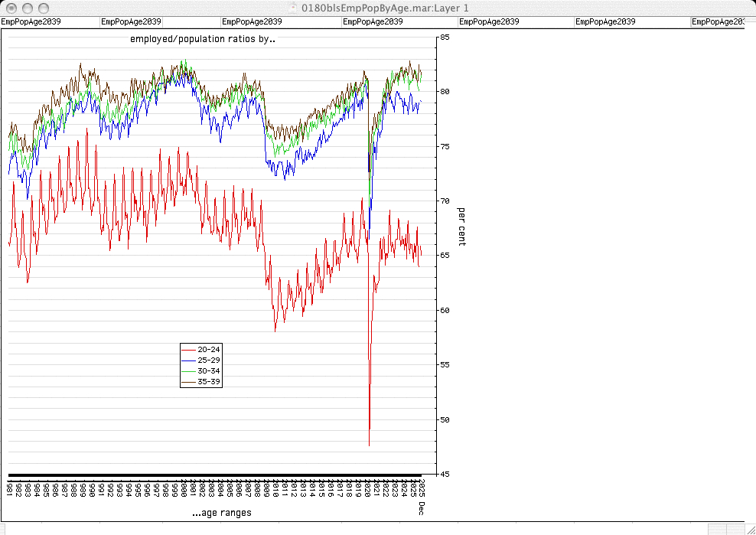This screenshot has height=535, width=756.
Task: Click the right scrollbar box beside resize grip
Action: [736, 529]
